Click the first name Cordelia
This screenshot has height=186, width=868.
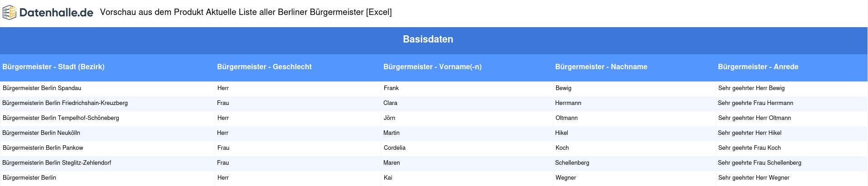click(x=395, y=148)
